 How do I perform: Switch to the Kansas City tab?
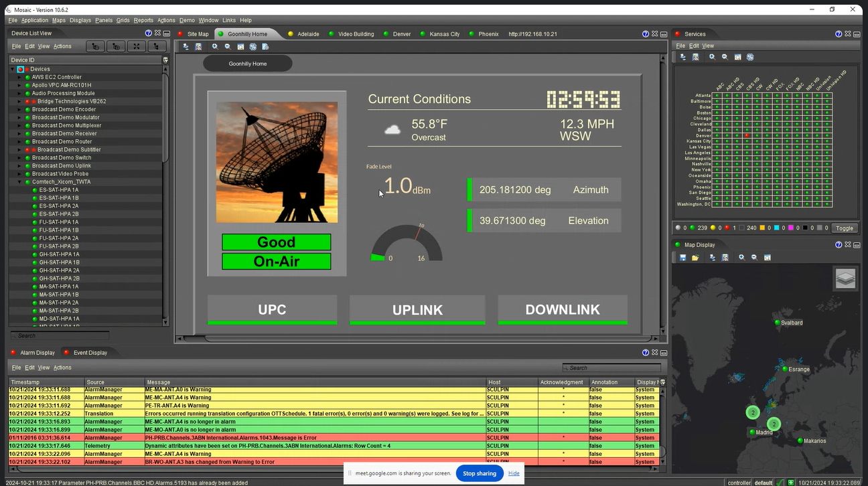440,33
